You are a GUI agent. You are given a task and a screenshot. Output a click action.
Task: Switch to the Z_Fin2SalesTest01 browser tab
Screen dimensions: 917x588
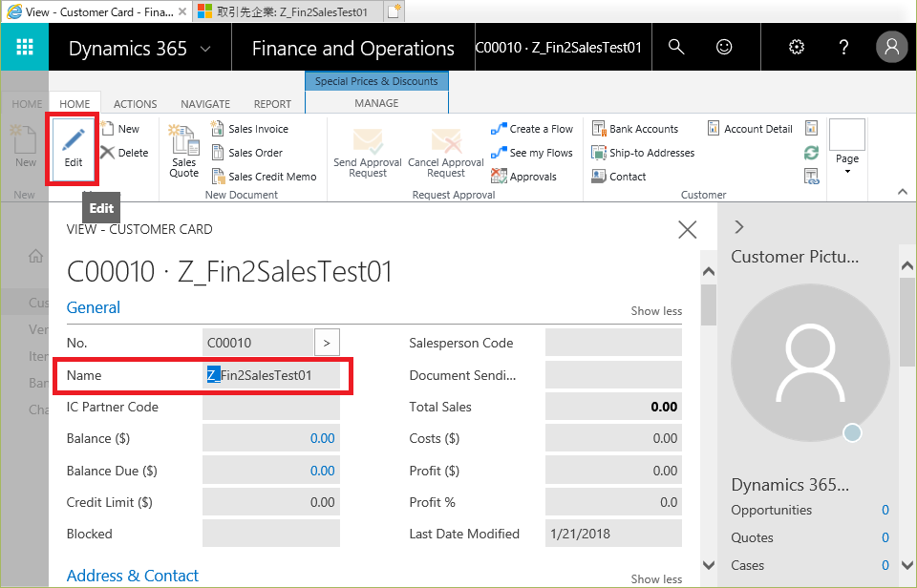point(290,11)
